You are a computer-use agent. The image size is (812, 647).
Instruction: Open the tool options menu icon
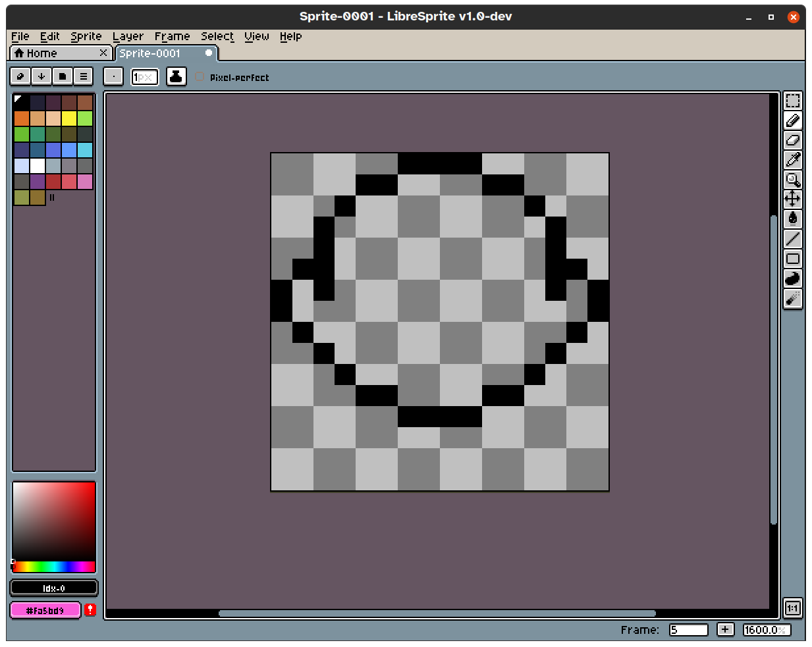point(83,76)
